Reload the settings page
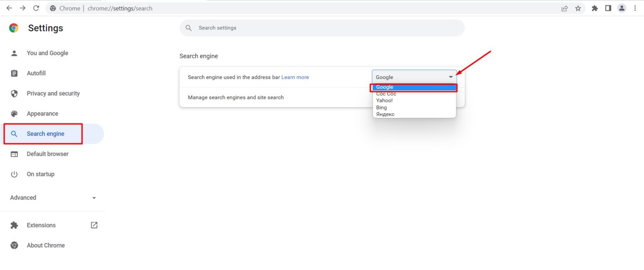The width and height of the screenshot is (644, 270). click(x=36, y=8)
